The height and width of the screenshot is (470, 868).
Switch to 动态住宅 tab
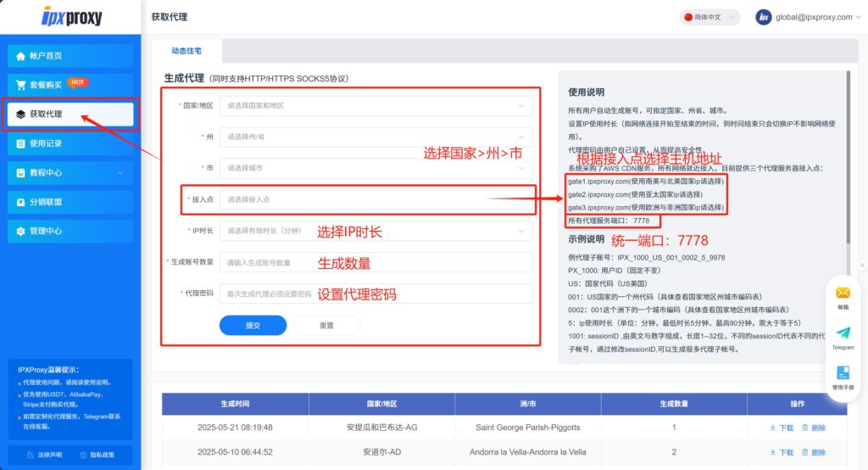point(186,51)
